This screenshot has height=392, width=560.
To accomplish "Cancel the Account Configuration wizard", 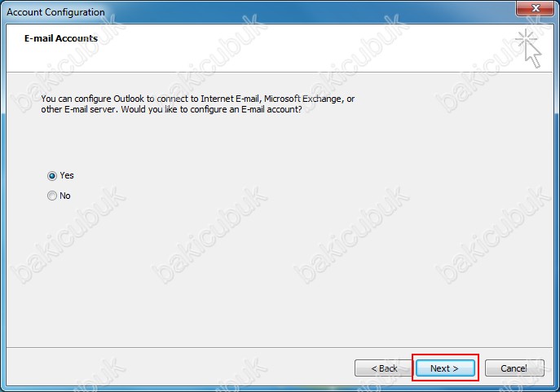I will pyautogui.click(x=514, y=368).
